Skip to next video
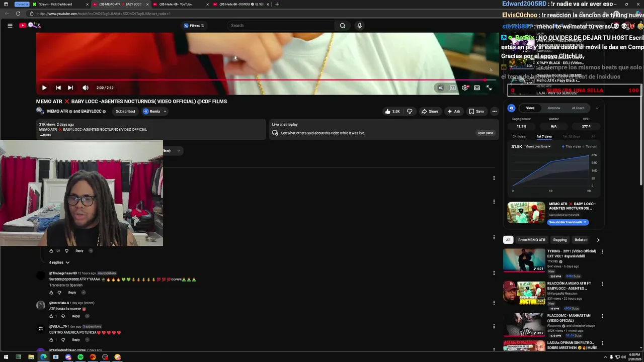Screen dimensions: 644x362 click(x=70, y=87)
